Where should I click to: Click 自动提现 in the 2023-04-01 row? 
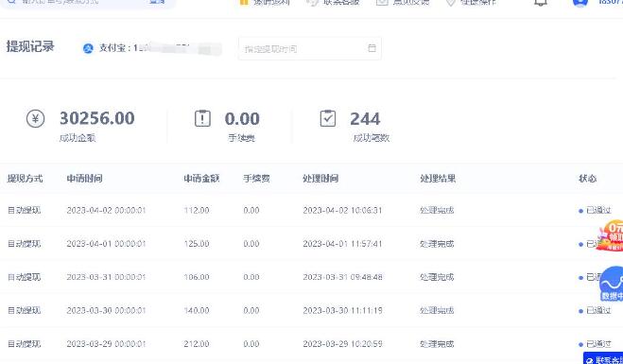coord(25,244)
